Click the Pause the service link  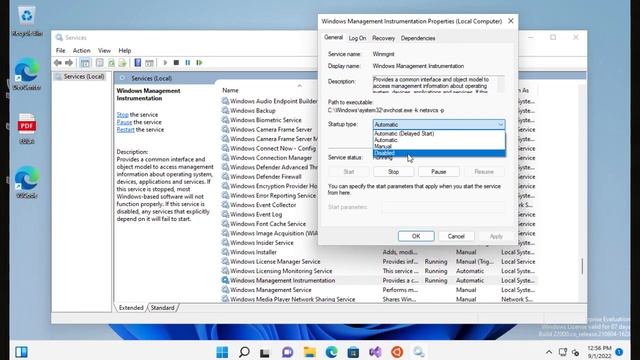pyautogui.click(x=124, y=122)
